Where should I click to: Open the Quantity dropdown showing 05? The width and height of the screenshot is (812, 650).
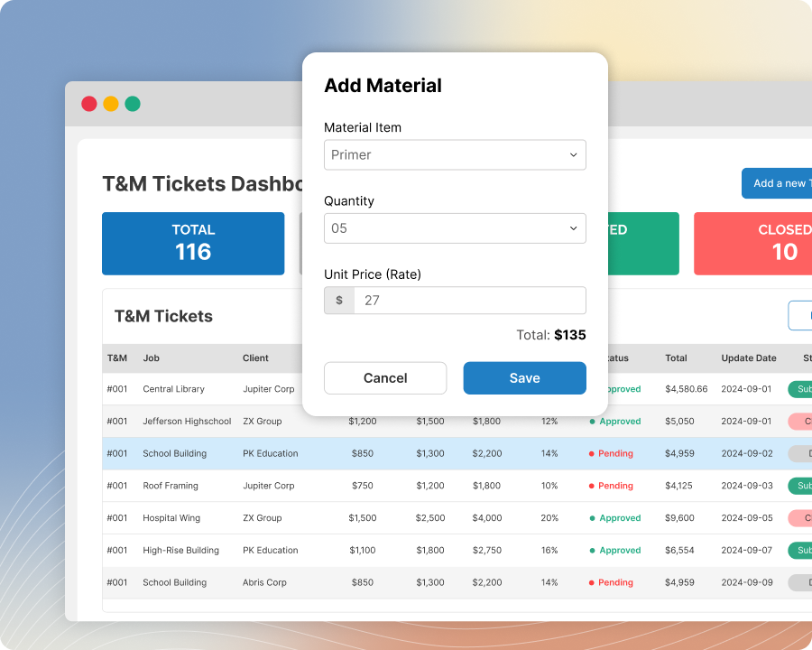coord(455,228)
